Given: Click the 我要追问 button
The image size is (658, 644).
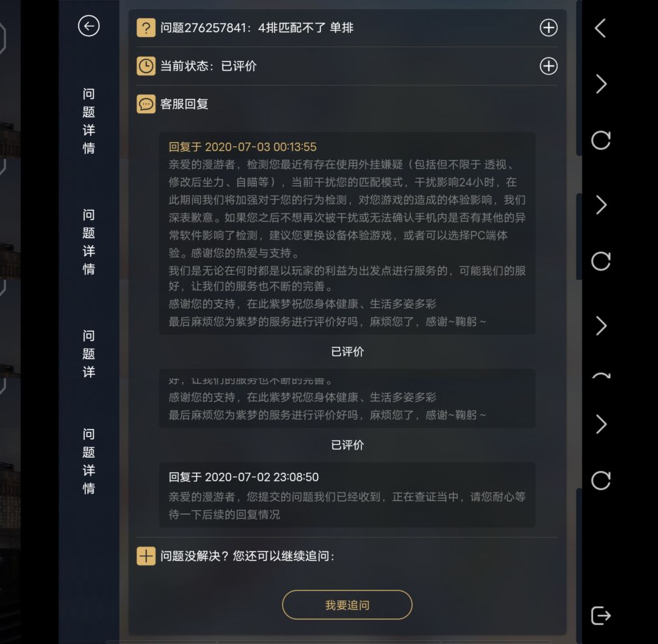Looking at the screenshot, I should pyautogui.click(x=347, y=604).
